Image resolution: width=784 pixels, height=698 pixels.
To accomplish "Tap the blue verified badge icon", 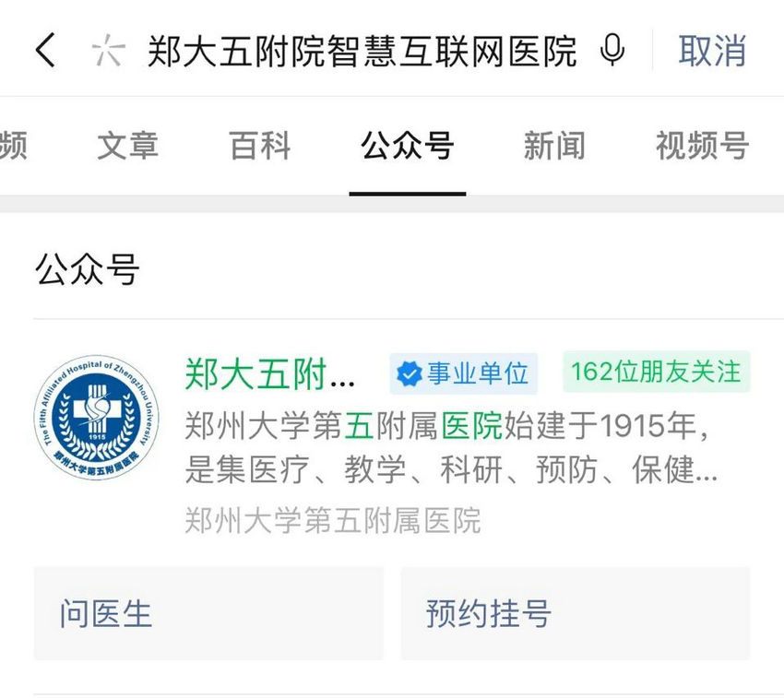I will click(x=409, y=374).
